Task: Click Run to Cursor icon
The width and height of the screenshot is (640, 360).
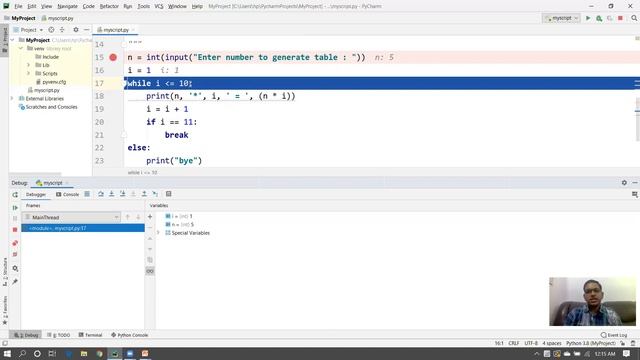Action: (155, 194)
